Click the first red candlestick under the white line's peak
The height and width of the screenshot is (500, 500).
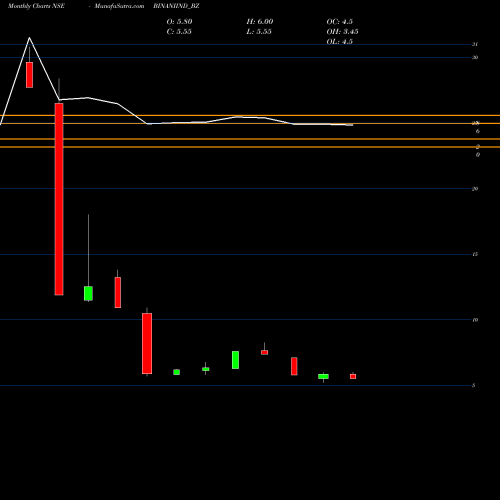click(x=29, y=75)
